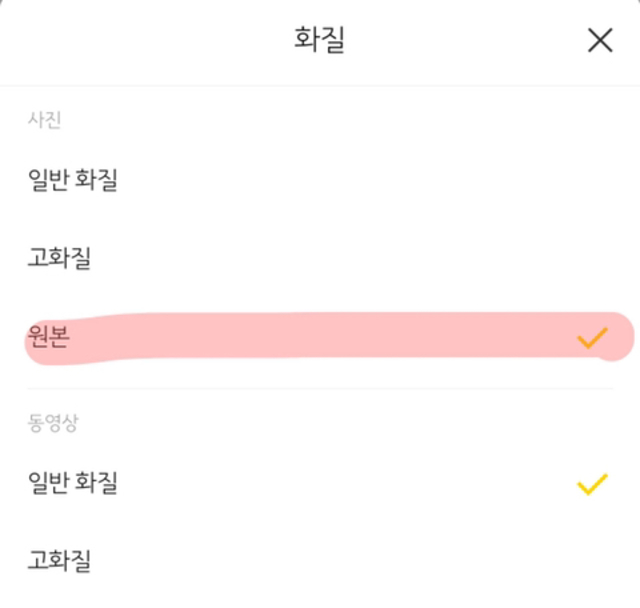Tap the empty right end of video 고화질 row
This screenshot has height=608, width=640.
(592, 562)
